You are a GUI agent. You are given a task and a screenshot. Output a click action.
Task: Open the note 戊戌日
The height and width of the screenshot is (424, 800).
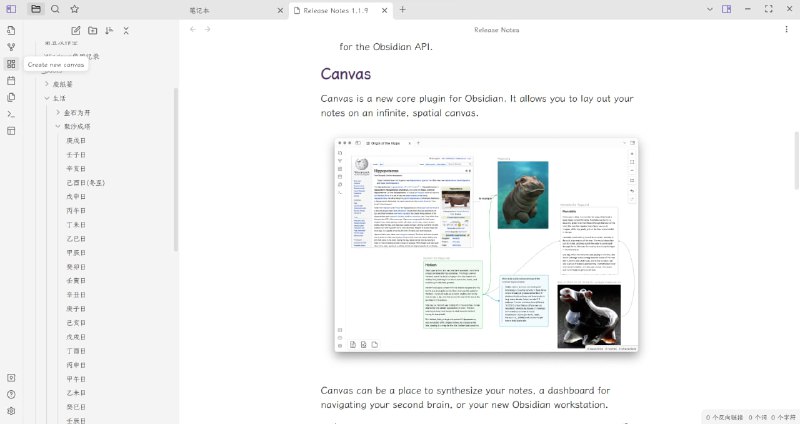tap(76, 337)
